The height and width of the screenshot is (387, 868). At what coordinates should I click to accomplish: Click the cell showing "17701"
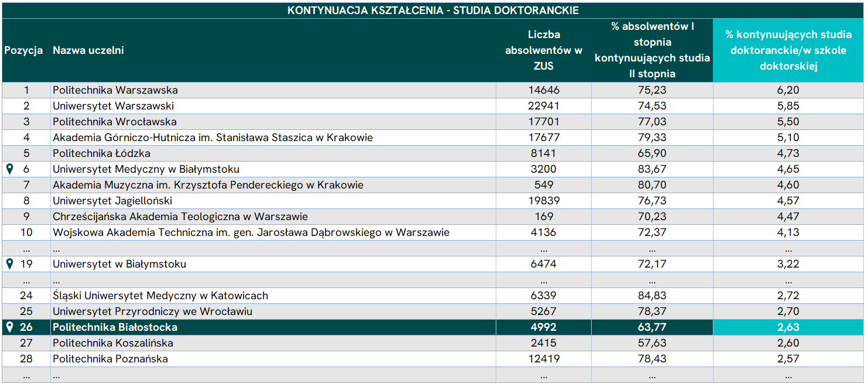[544, 122]
